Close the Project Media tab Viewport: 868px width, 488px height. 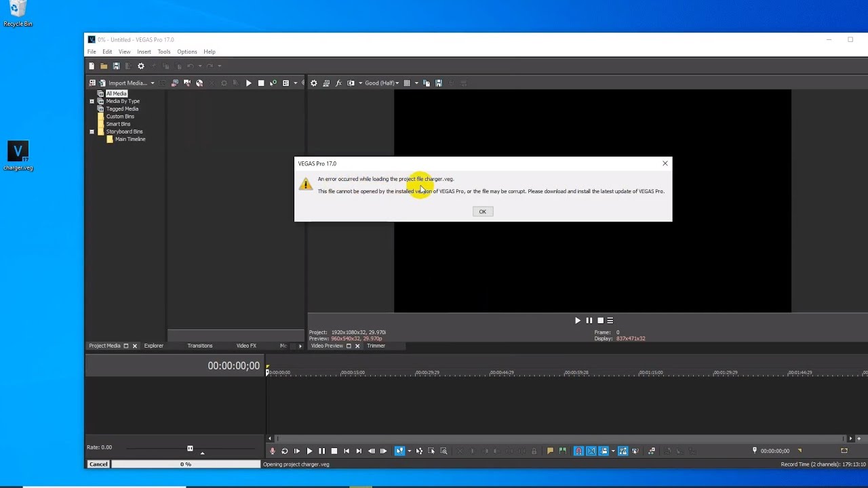coord(134,346)
